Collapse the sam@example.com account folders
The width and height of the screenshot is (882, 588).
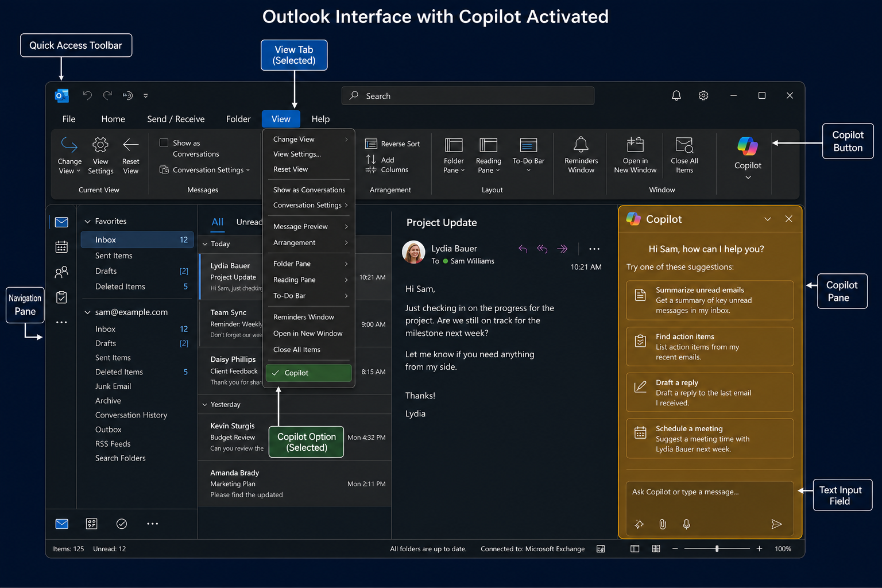[x=88, y=312]
